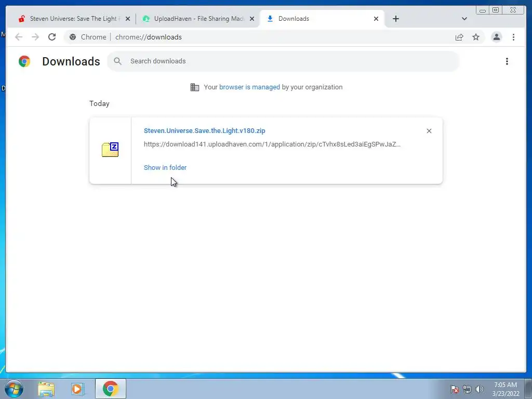Screen dimensions: 532x399
Task: Click Show in folder link
Action: click(165, 168)
